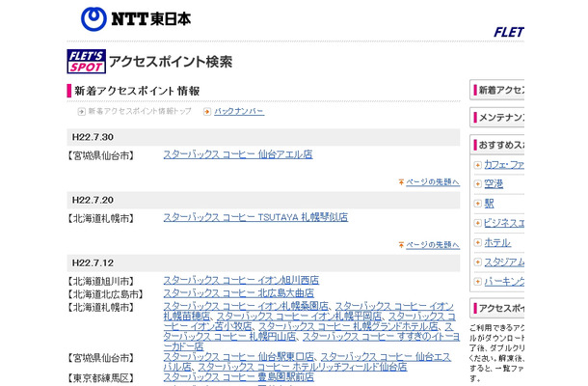Click the NTT East Japan logo

click(x=136, y=19)
